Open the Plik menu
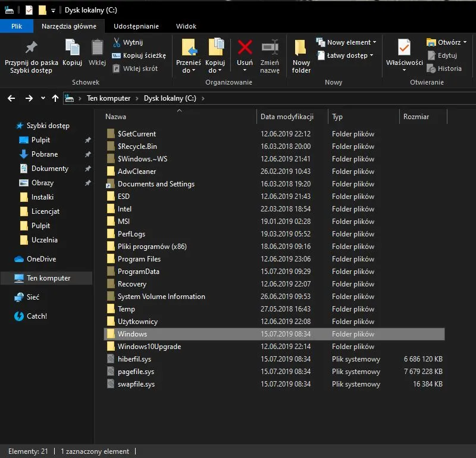 (x=17, y=26)
